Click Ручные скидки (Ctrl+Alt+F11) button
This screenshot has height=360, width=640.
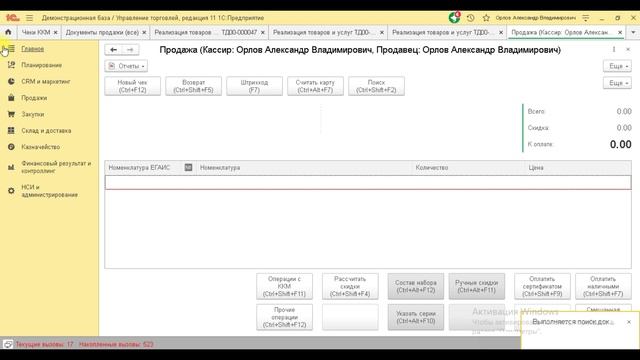pos(477,287)
